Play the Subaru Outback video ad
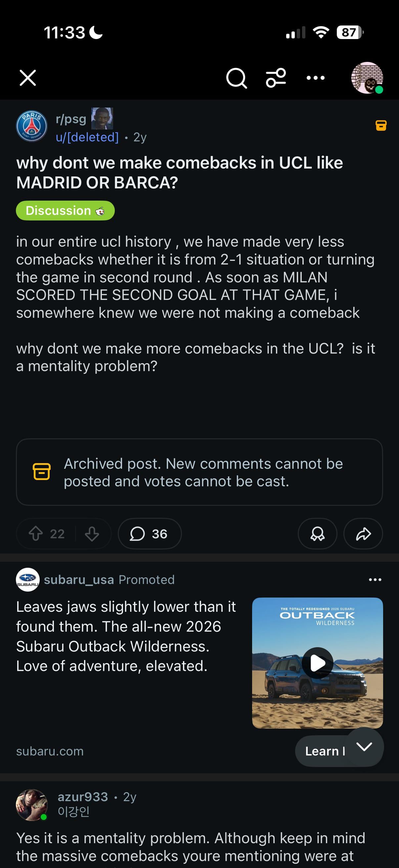The image size is (399, 868). [317, 663]
